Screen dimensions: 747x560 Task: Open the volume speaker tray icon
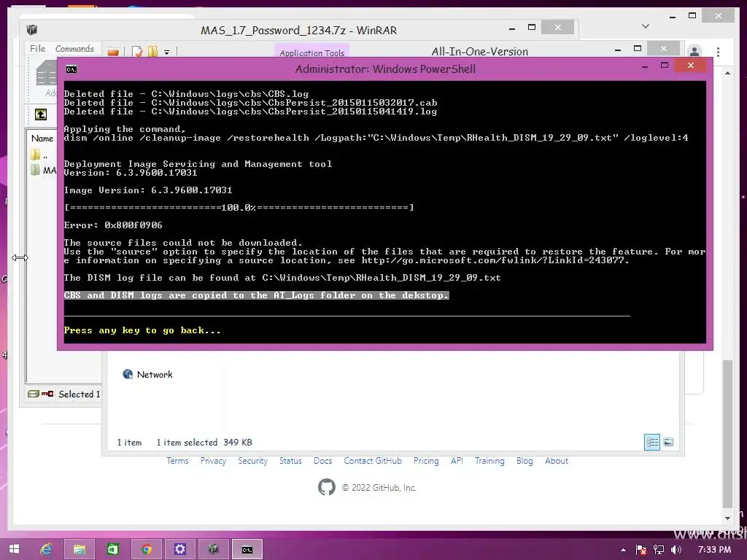pyautogui.click(x=676, y=550)
